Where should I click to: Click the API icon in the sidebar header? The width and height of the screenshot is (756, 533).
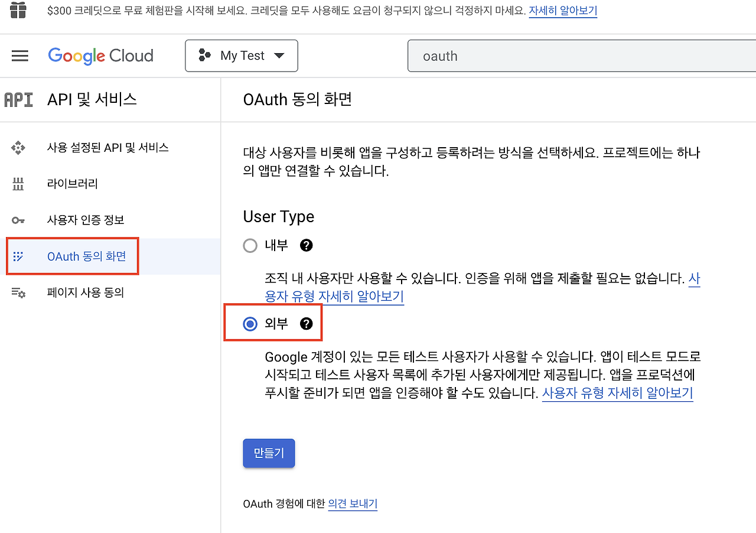19,99
